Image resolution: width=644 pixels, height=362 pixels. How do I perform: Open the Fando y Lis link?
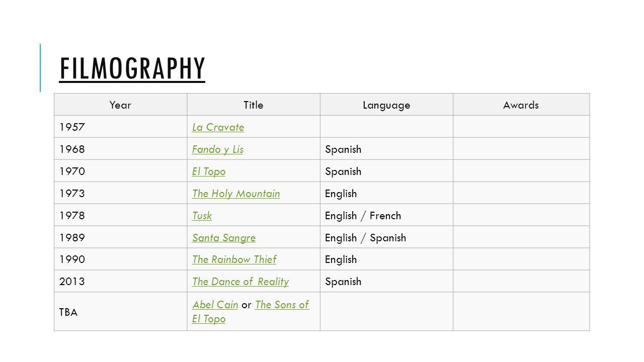tap(217, 149)
